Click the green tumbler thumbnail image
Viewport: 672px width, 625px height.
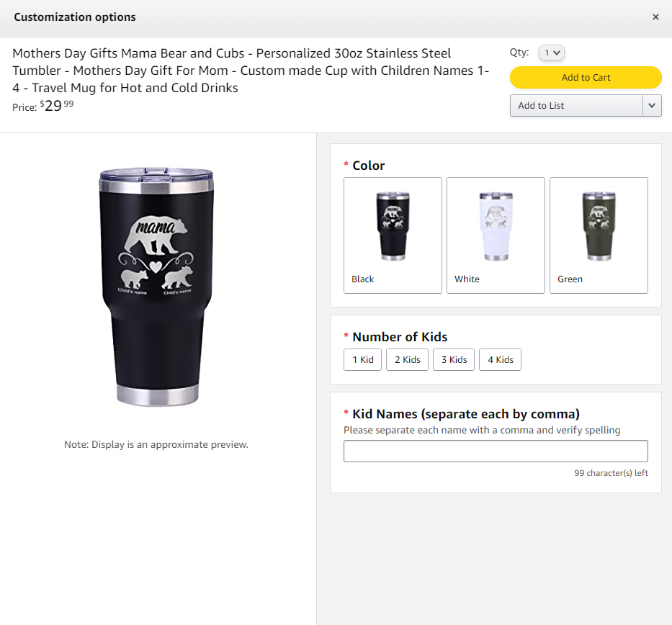(x=599, y=226)
